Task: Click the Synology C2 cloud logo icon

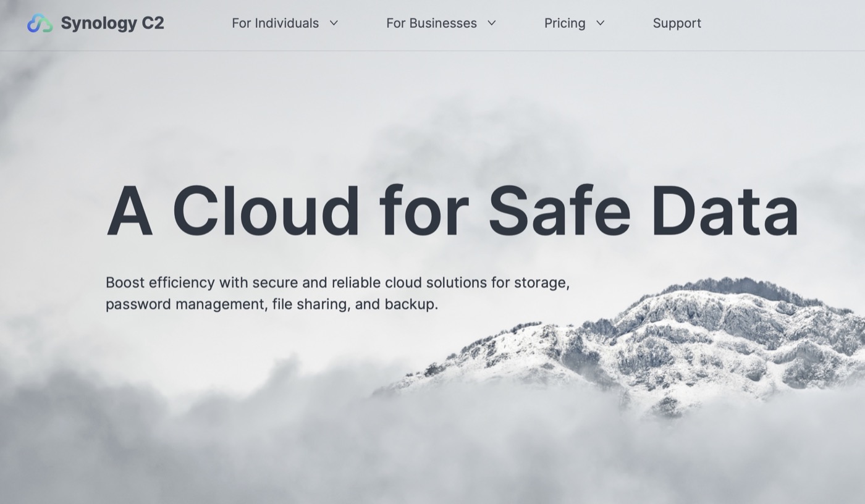Action: [x=40, y=23]
